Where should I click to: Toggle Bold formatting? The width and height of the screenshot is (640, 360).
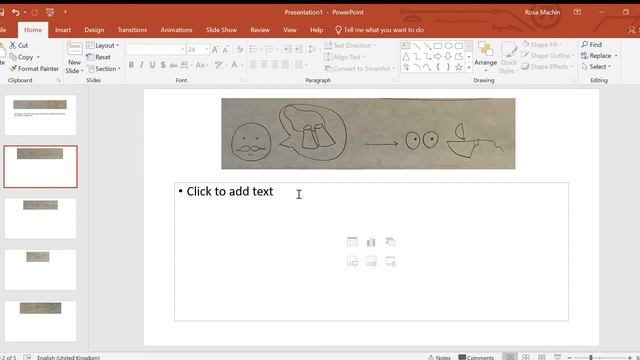(131, 65)
